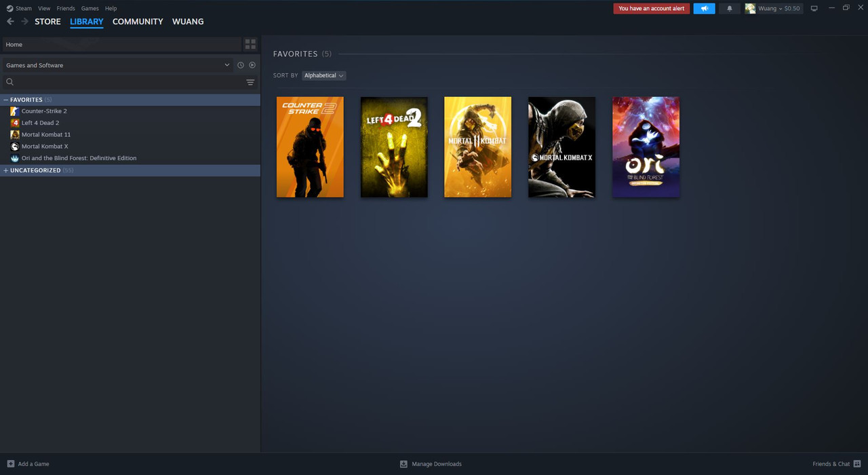Click the Counter-Strike 2 sidebar icon
868x475 pixels.
[x=15, y=111]
